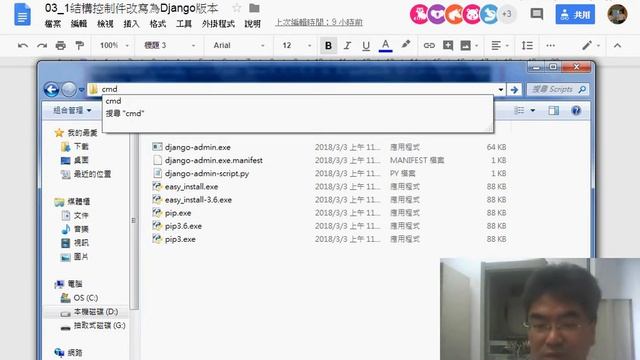Toggle the preview pane
Screen dimensions: 640x360
coord(553,110)
